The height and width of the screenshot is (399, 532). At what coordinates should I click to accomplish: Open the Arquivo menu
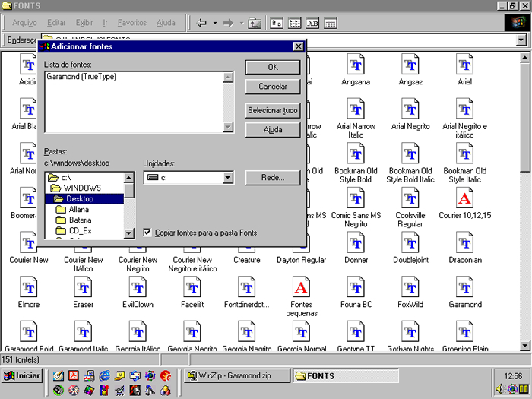coord(24,23)
